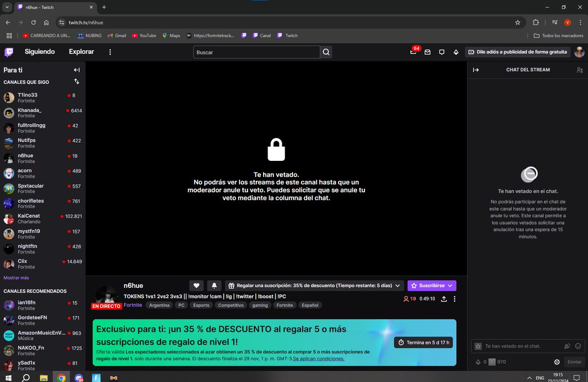The image size is (588, 382).
Task: Click the Twitch logo home icon
Action: (9, 52)
